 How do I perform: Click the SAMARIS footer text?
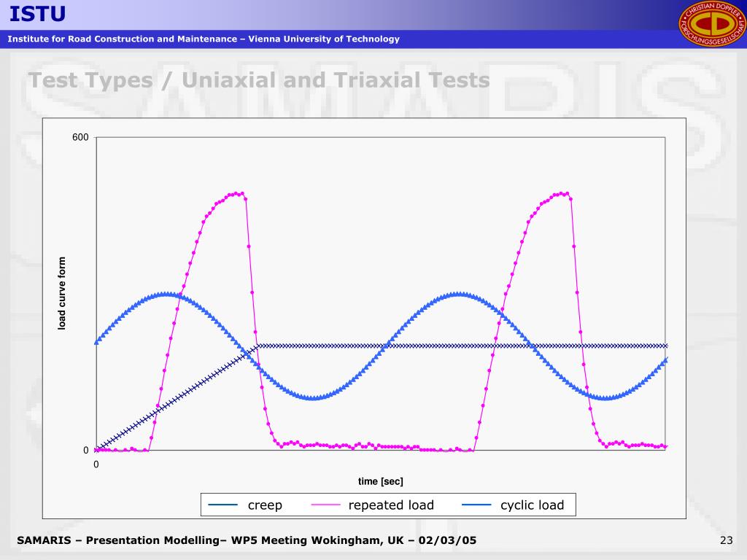(247, 540)
